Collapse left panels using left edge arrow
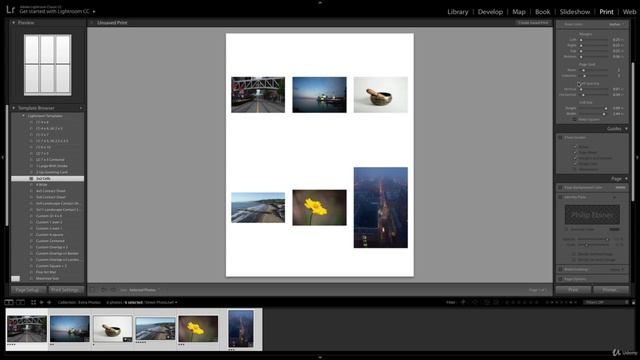Viewport: 640px width, 360px height. pos(2,157)
